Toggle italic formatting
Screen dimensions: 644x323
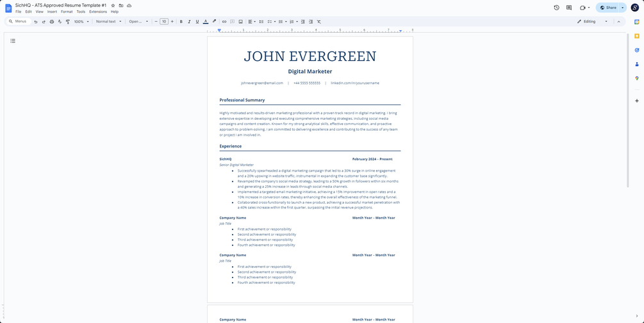click(x=189, y=21)
